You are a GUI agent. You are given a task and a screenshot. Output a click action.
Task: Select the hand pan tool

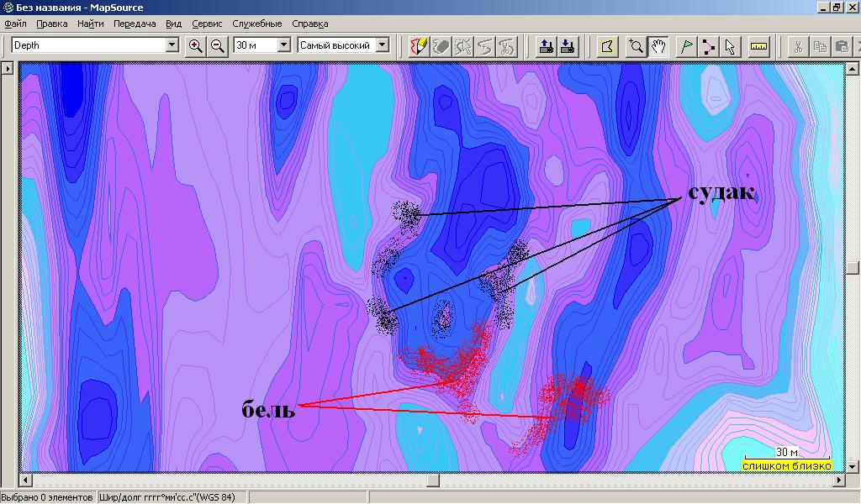[x=658, y=46]
